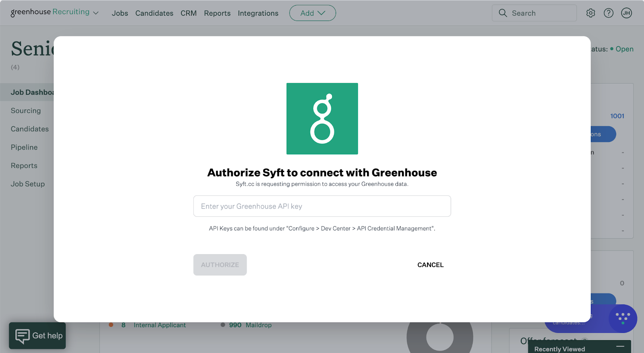Open the JH user avatar menu
The width and height of the screenshot is (644, 353).
click(626, 13)
